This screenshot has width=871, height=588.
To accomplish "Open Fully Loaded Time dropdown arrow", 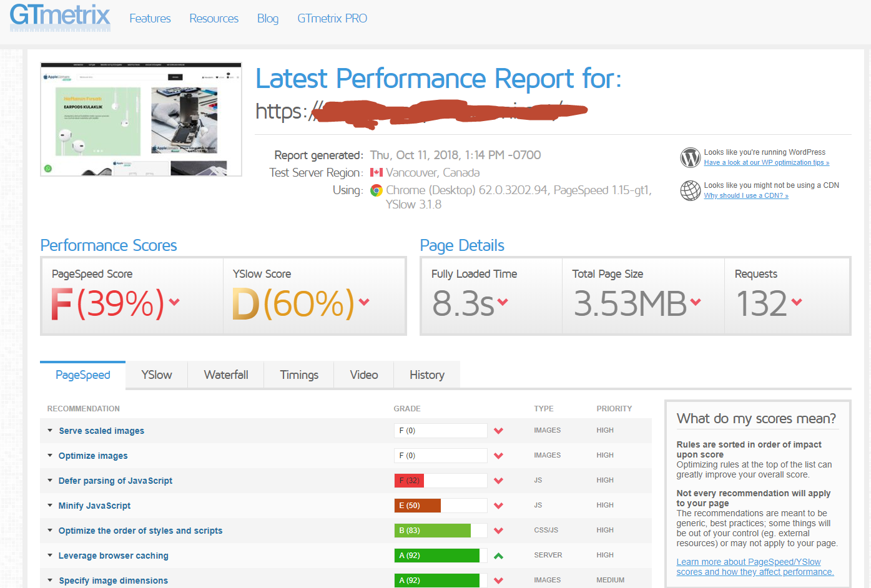I will (x=503, y=302).
